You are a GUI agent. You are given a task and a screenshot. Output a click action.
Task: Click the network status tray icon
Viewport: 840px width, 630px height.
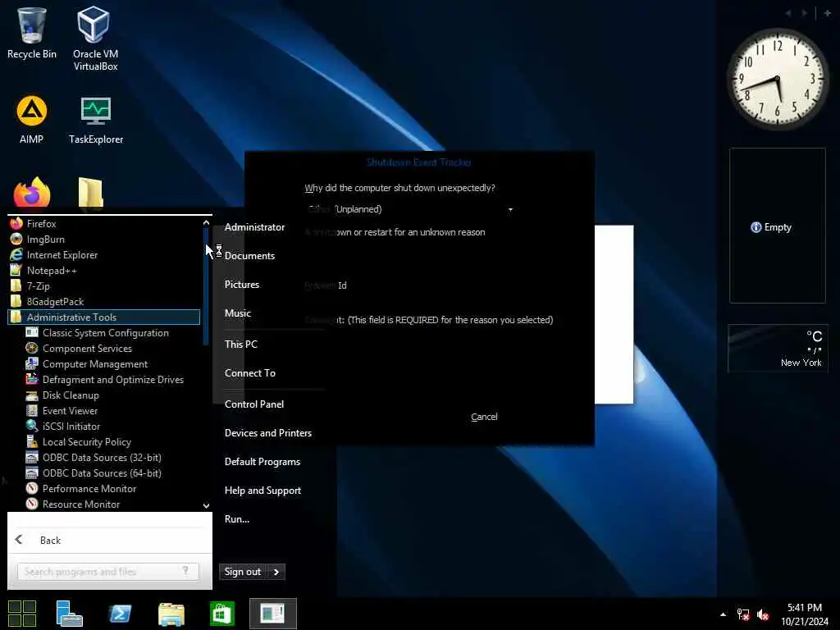click(743, 614)
